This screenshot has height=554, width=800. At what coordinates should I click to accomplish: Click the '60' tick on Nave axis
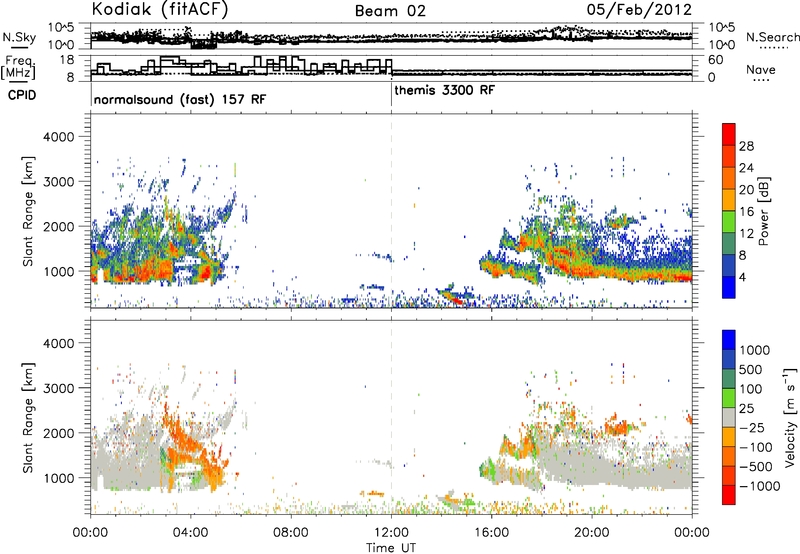click(716, 60)
